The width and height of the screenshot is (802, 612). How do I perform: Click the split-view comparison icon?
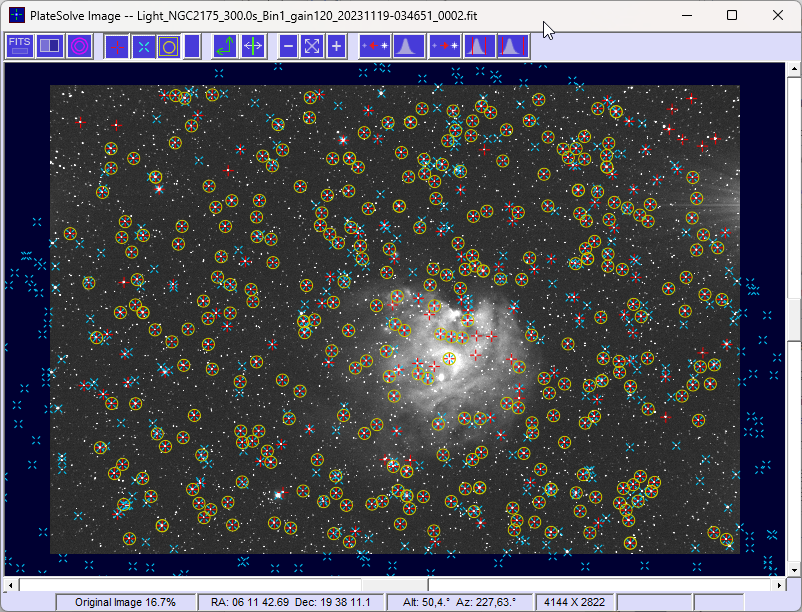click(50, 46)
